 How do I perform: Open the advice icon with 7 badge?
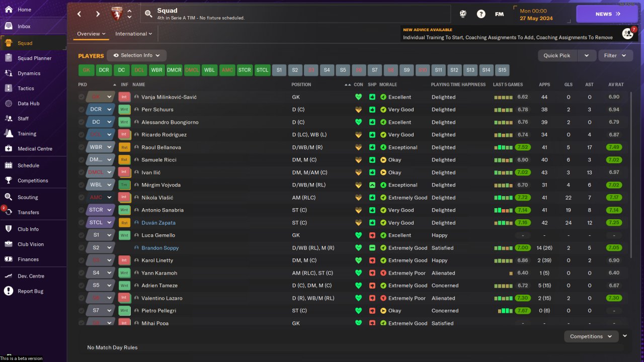tap(628, 33)
